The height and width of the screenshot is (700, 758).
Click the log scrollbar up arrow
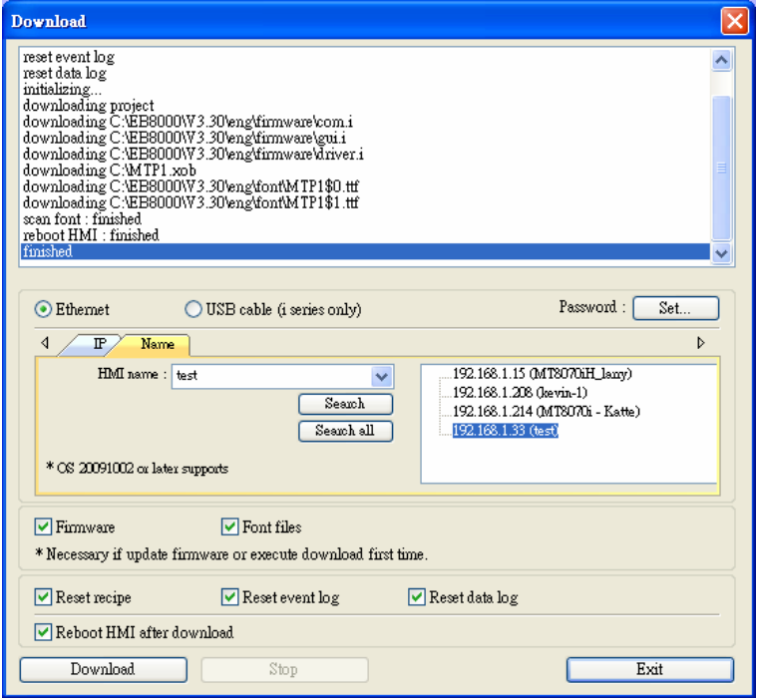click(x=721, y=60)
